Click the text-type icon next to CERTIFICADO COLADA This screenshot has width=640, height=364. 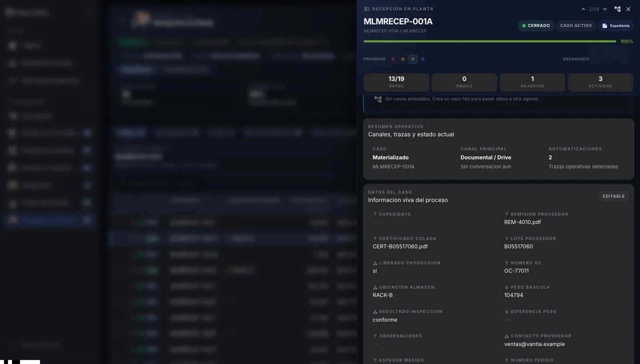click(x=375, y=239)
